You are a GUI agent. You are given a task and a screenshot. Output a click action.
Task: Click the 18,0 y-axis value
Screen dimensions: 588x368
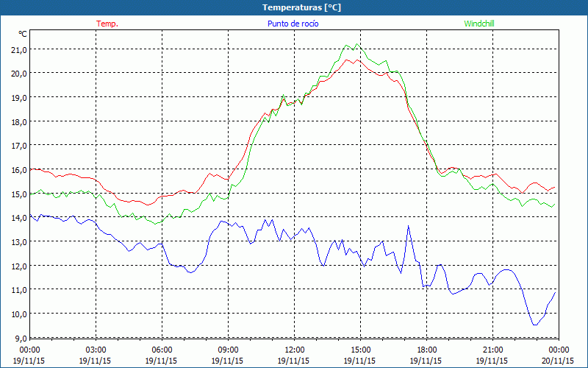click(19, 121)
